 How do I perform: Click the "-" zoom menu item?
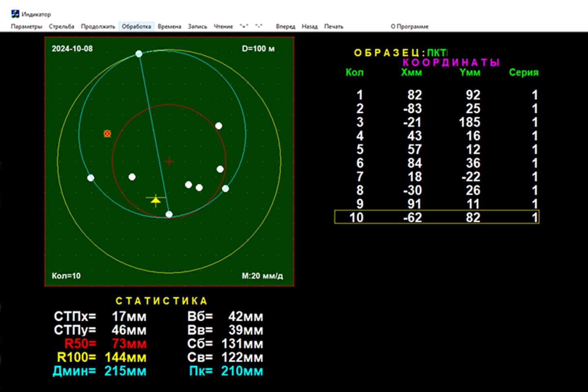(259, 26)
